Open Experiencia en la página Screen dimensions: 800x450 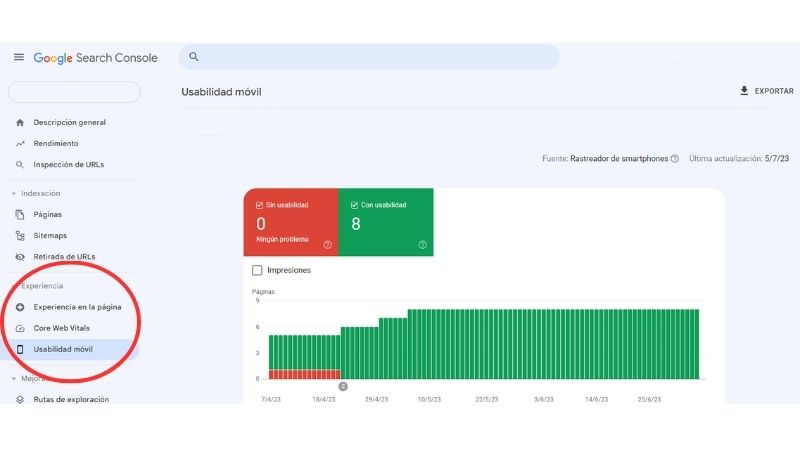point(78,307)
